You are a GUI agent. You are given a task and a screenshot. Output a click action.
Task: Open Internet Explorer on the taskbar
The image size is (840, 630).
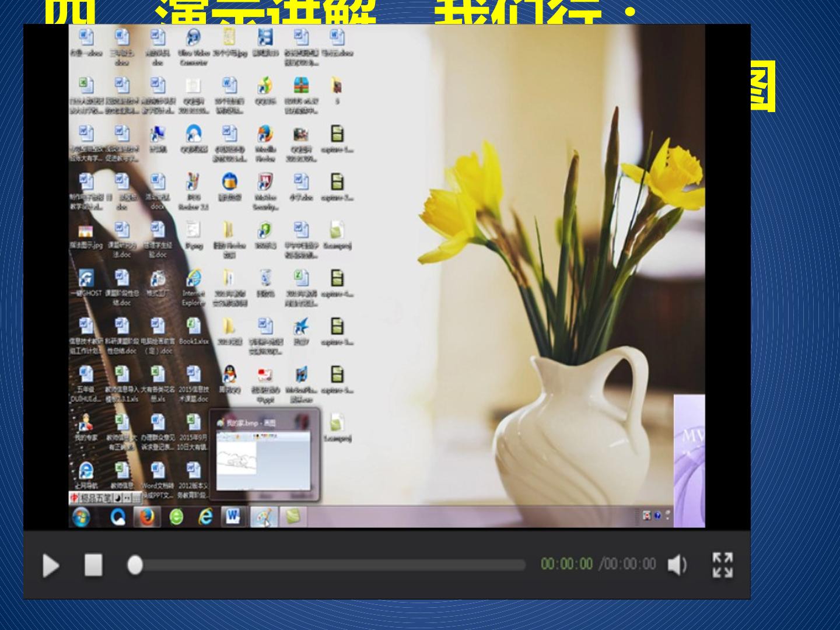point(205,517)
